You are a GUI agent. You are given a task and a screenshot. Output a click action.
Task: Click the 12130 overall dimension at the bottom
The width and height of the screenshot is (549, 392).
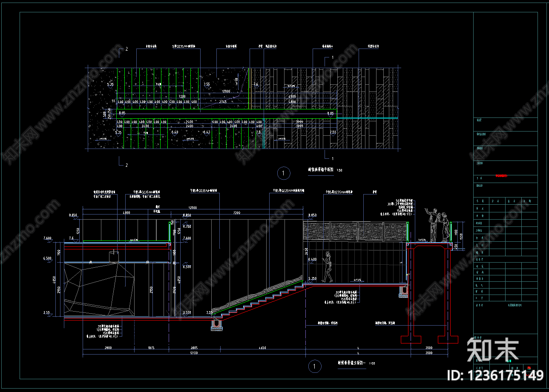click(x=193, y=353)
